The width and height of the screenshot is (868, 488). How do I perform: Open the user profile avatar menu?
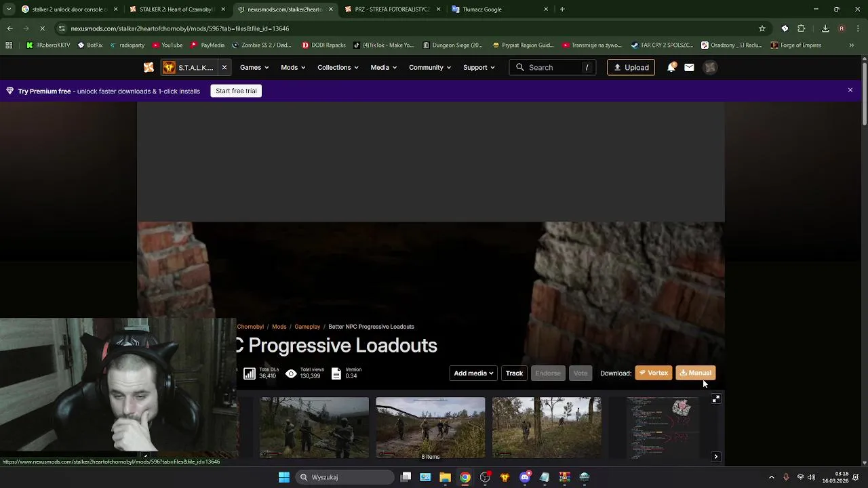(710, 67)
